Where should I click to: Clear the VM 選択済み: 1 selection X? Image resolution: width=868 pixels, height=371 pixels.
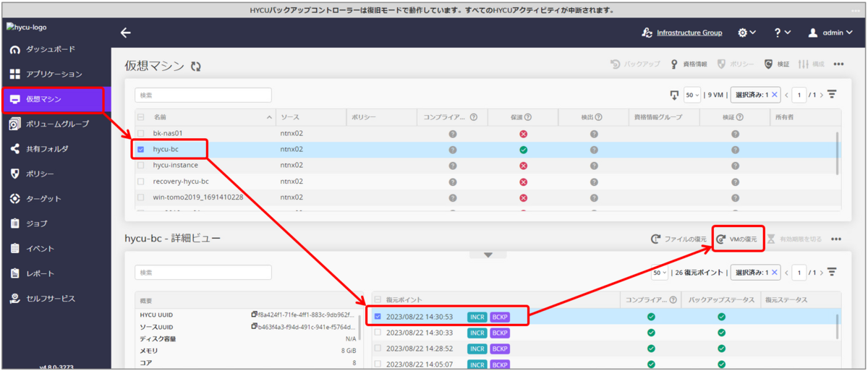pyautogui.click(x=775, y=95)
